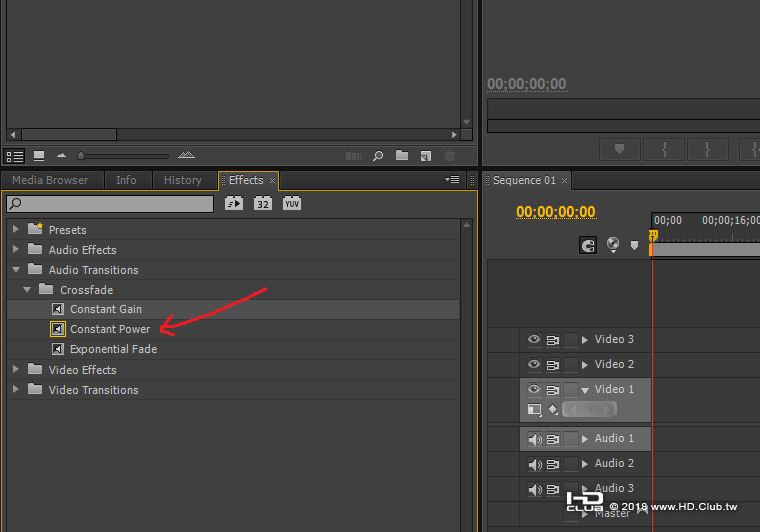Mute the Audio 3 track
Image resolution: width=760 pixels, height=532 pixels.
click(535, 489)
